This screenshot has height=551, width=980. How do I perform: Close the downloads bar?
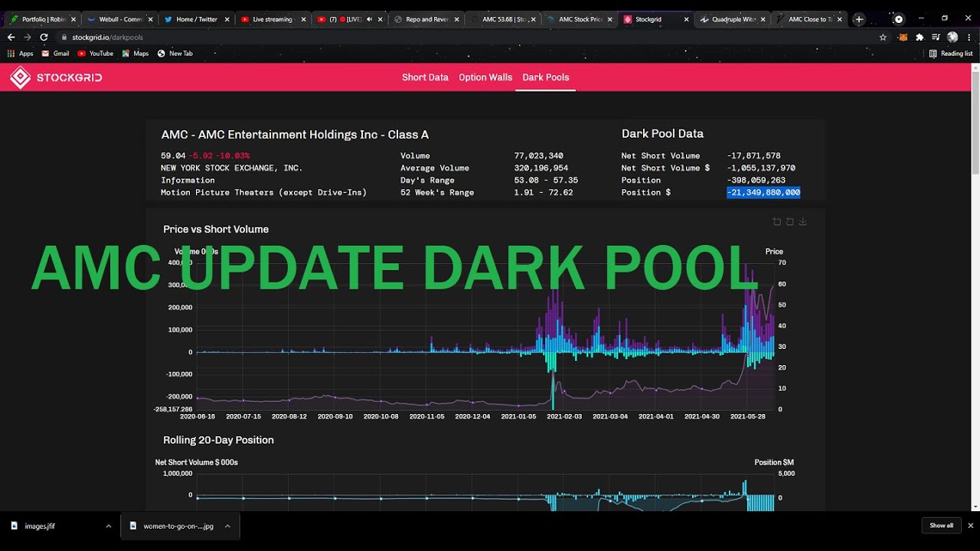[x=970, y=526]
